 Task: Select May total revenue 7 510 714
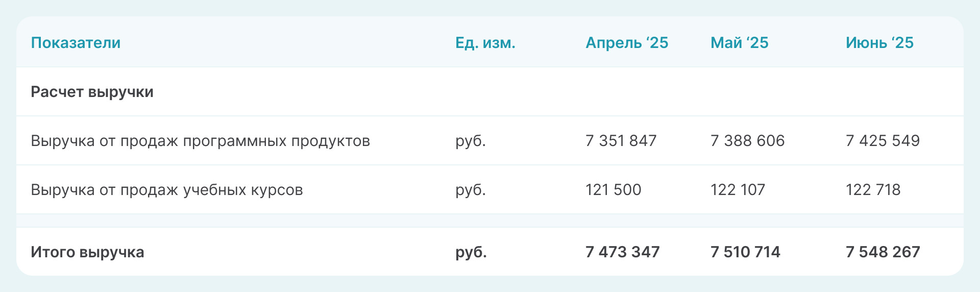point(745,252)
